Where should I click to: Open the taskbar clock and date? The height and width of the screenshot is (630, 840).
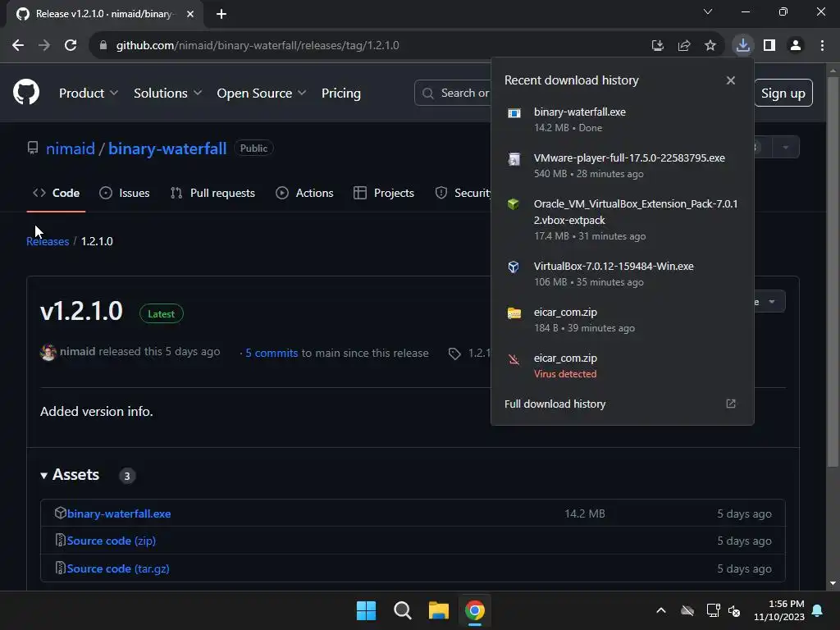tap(779, 610)
